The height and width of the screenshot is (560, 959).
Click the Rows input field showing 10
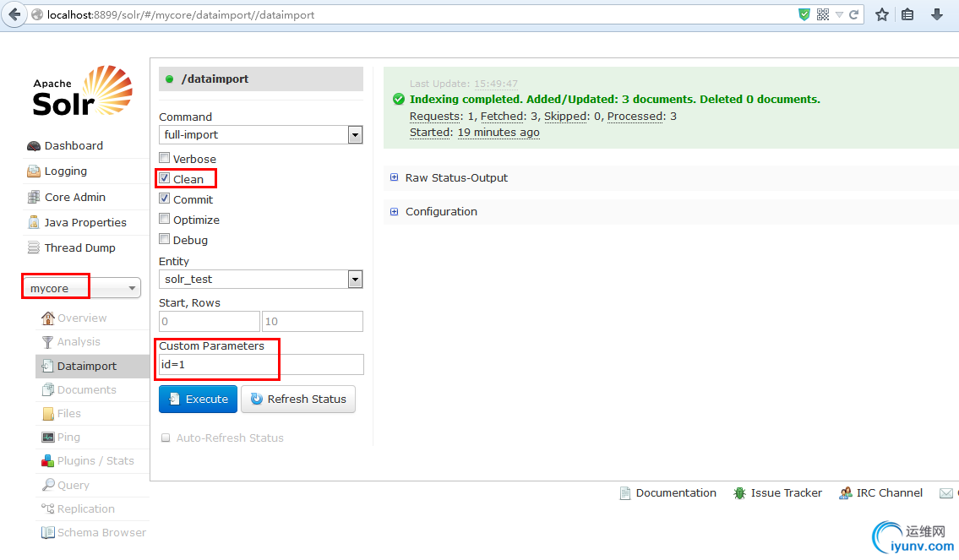click(313, 321)
